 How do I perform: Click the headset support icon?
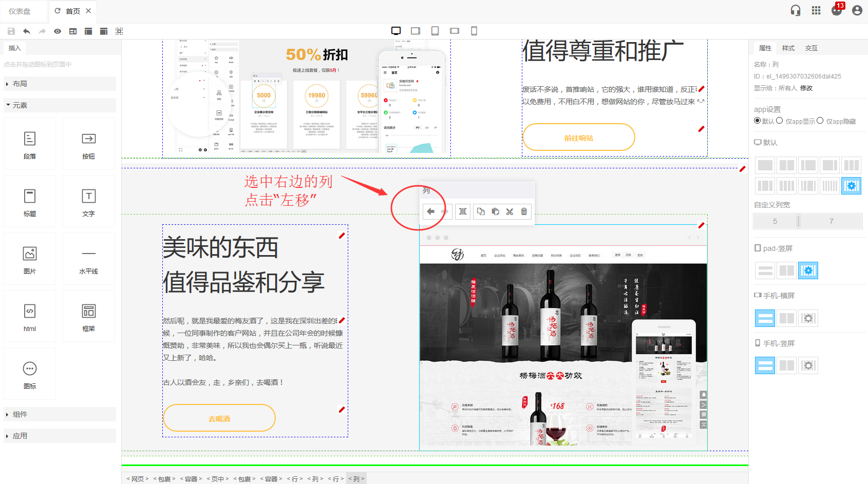[796, 10]
